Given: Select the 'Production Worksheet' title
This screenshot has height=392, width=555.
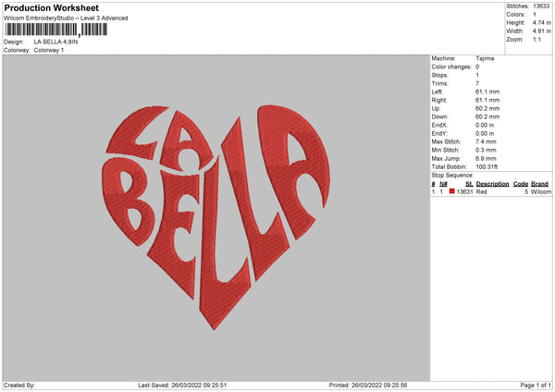Looking at the screenshot, I should [51, 7].
